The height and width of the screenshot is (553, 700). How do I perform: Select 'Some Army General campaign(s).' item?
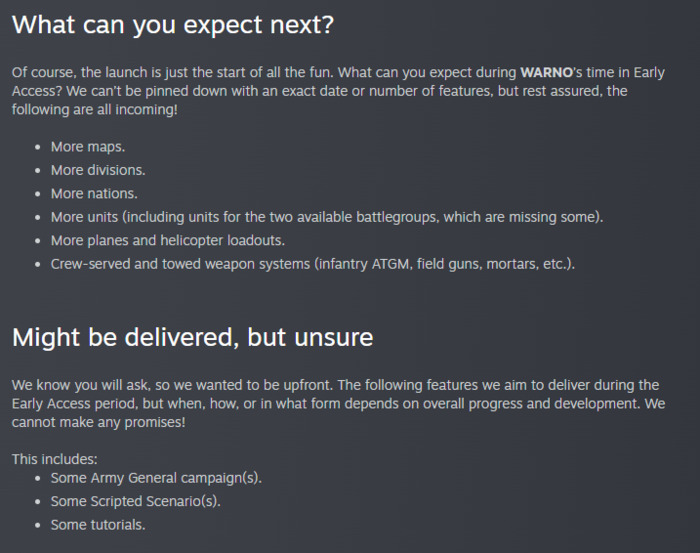coord(156,478)
